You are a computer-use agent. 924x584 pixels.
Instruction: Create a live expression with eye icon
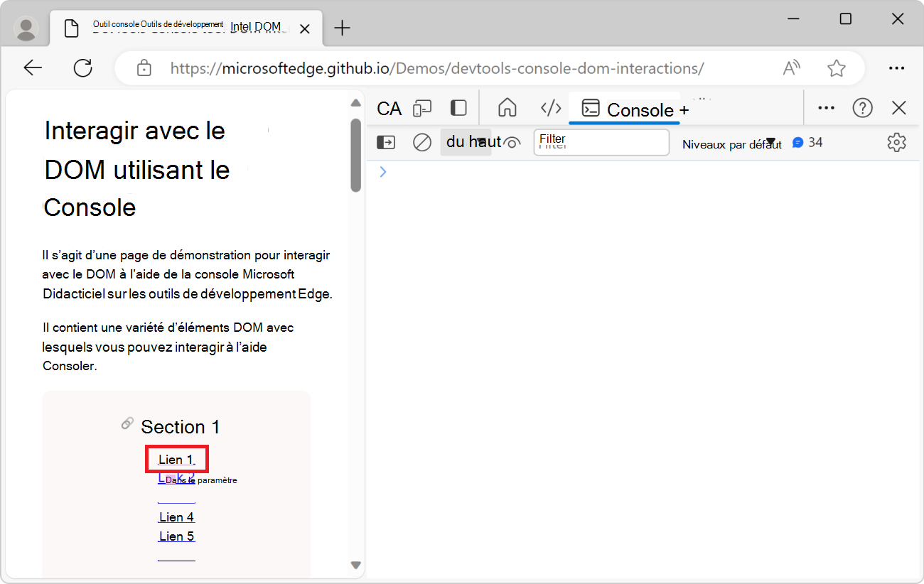[512, 142]
